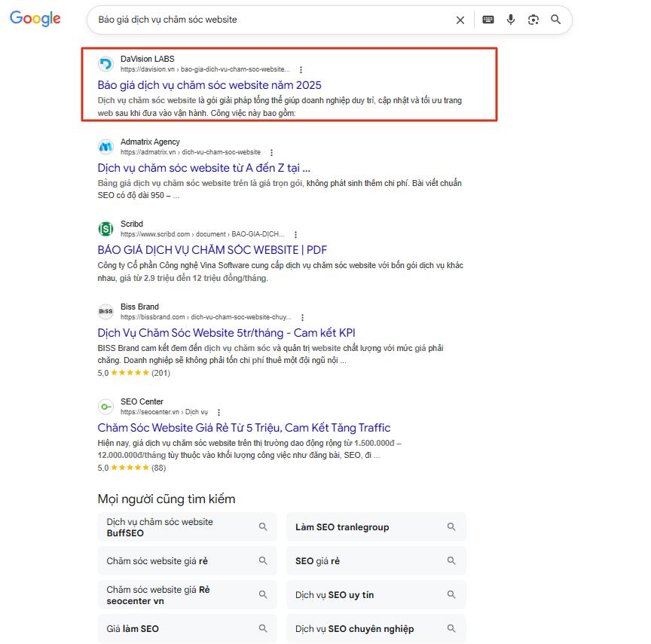The image size is (651, 644).
Task: Click the Google logo
Action: pos(35,19)
